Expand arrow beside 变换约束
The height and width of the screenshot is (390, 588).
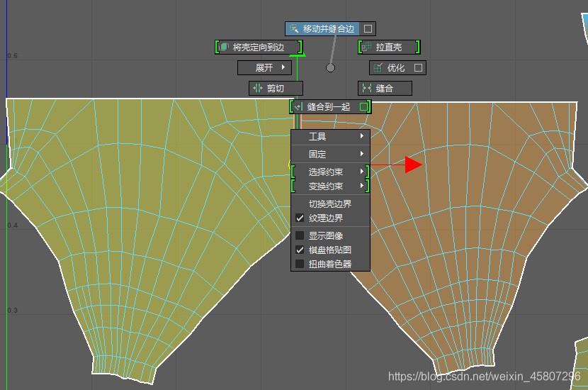[362, 186]
